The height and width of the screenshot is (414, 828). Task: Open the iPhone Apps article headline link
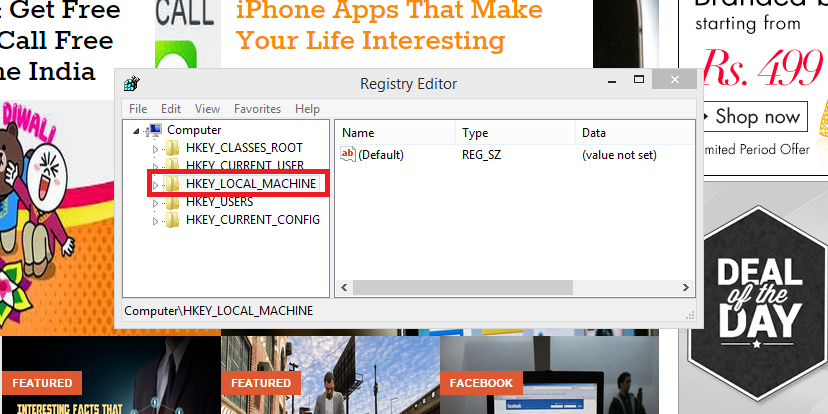389,25
